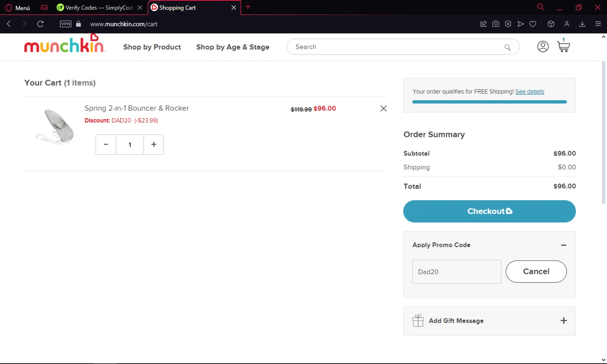Open Shop by Product menu

tap(152, 47)
